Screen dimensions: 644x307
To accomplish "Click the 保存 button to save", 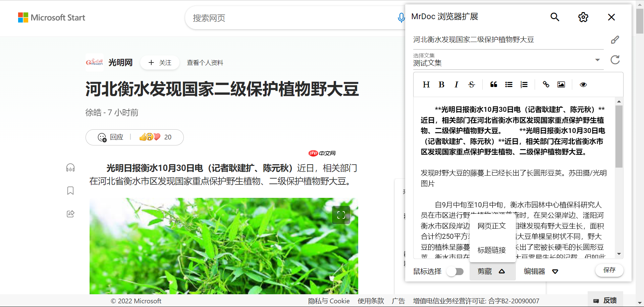I will [609, 270].
